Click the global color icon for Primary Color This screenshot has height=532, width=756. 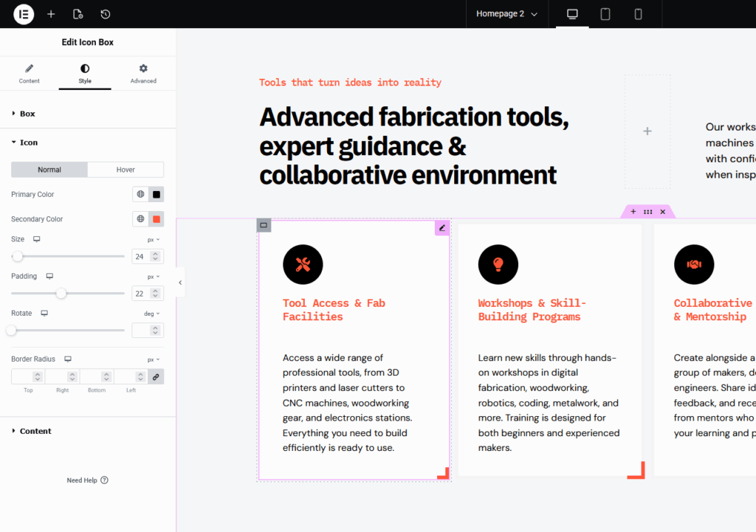tap(140, 195)
